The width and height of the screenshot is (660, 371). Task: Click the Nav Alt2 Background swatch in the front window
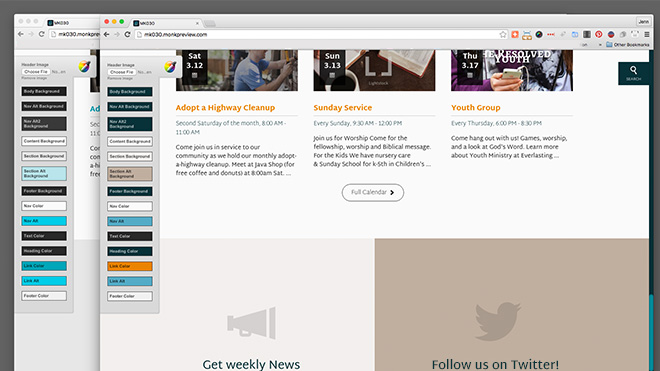pos(130,124)
